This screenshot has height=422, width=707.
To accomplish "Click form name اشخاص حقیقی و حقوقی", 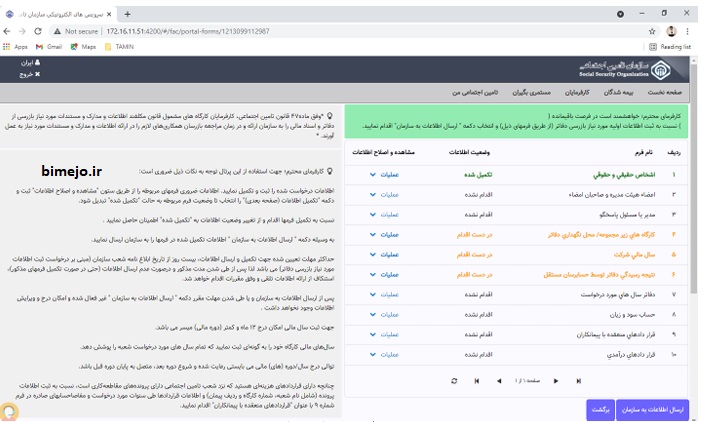I will coord(624,174).
